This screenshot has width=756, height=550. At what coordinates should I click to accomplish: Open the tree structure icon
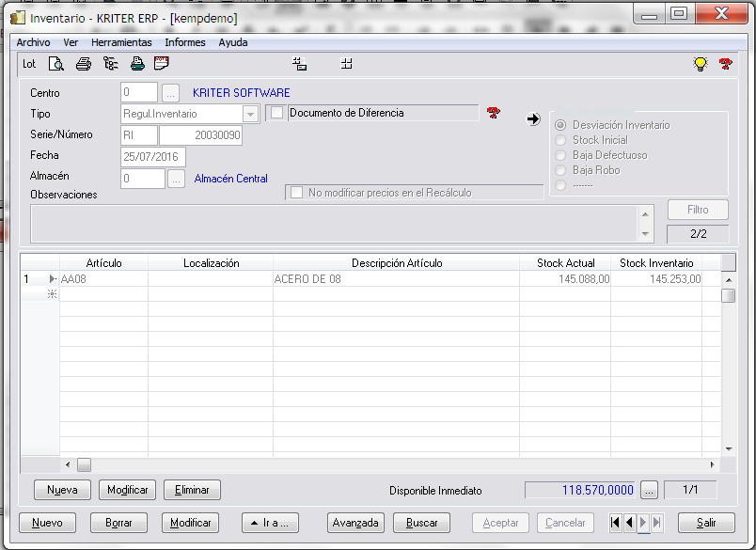110,64
